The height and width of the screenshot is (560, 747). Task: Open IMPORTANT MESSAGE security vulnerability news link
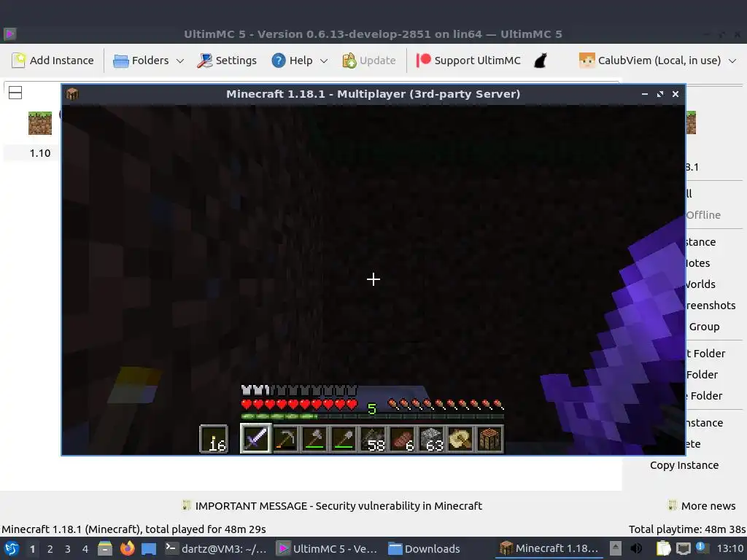click(x=333, y=506)
